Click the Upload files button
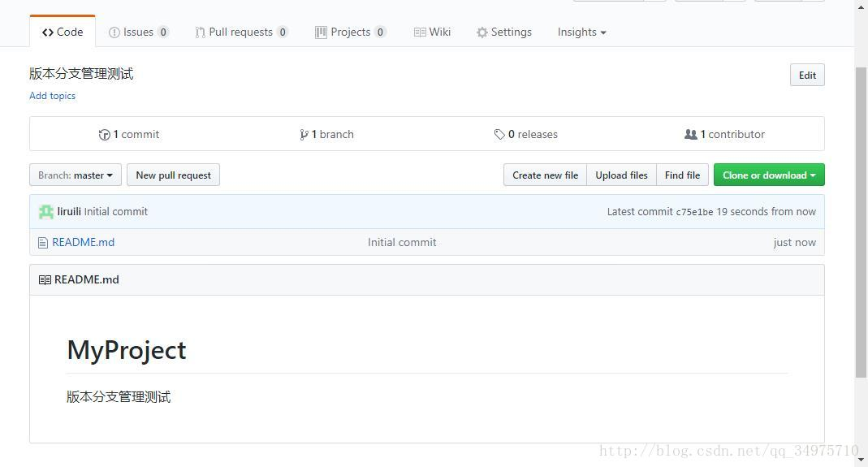868x467 pixels. [x=621, y=175]
